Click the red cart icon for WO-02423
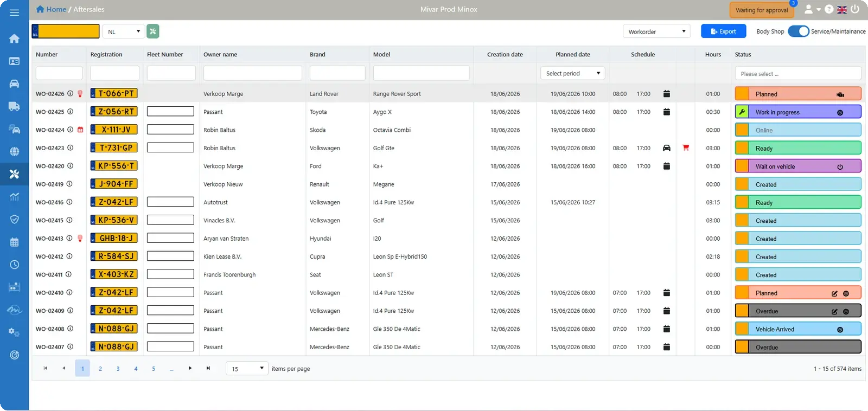The width and height of the screenshot is (868, 411). tap(686, 147)
